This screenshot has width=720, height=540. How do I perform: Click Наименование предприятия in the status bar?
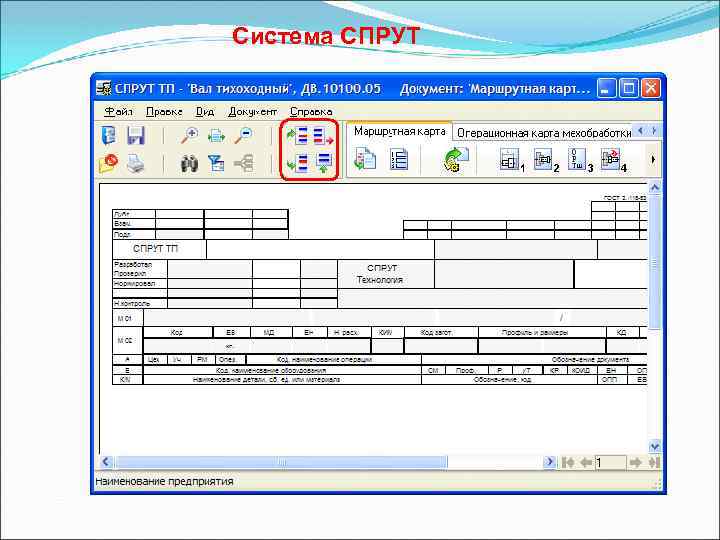(164, 481)
